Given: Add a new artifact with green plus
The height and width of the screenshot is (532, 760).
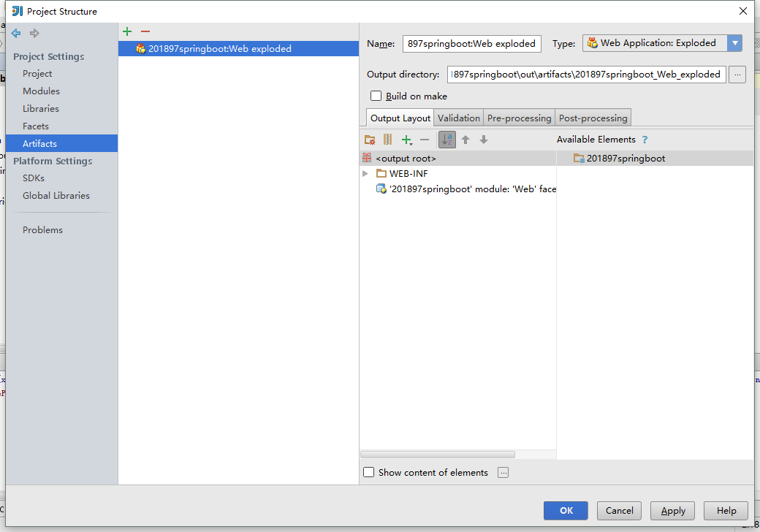Looking at the screenshot, I should (x=127, y=31).
